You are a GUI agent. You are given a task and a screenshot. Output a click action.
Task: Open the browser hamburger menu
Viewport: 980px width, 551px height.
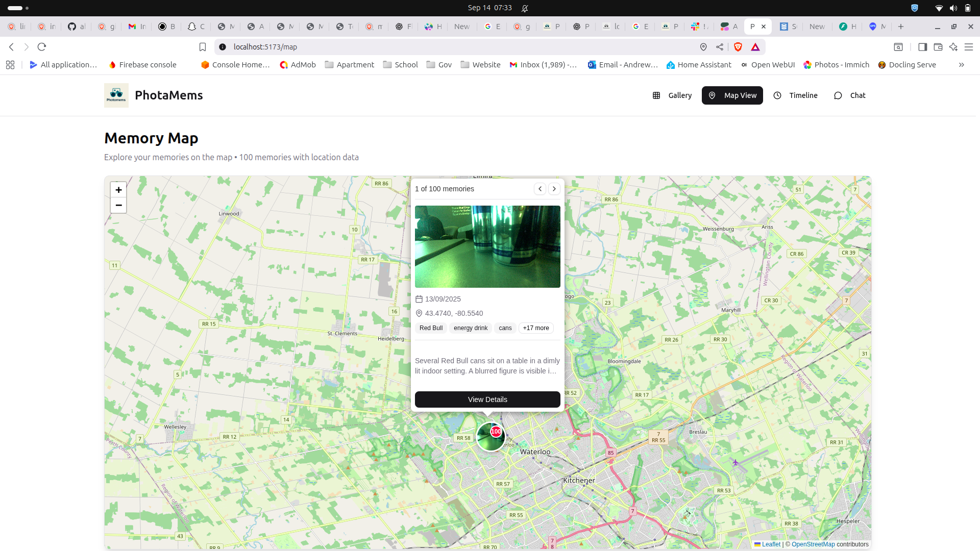969,47
